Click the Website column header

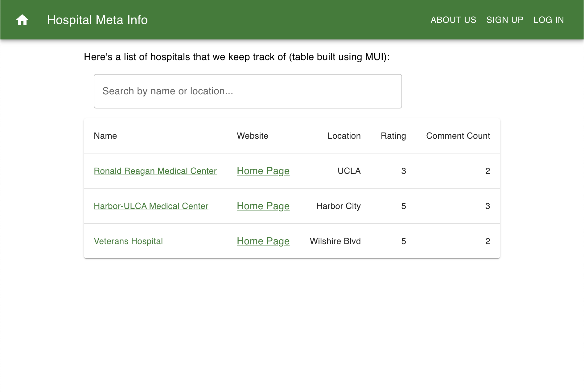pyautogui.click(x=253, y=136)
